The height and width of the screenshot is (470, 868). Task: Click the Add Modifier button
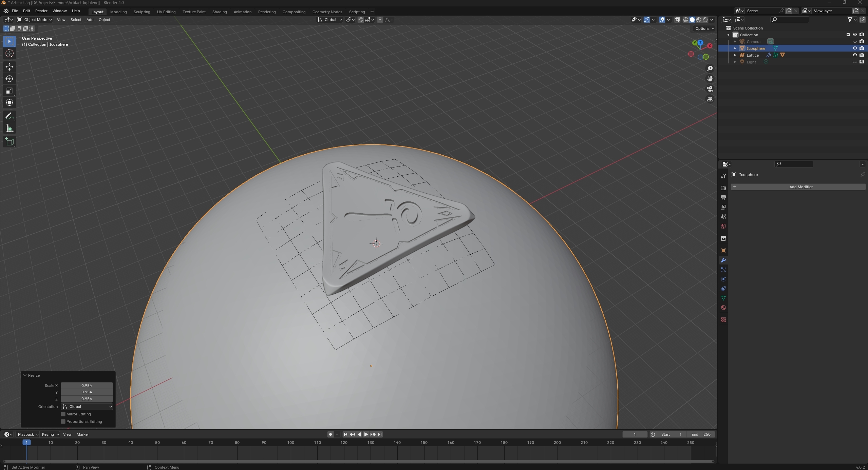click(798, 187)
